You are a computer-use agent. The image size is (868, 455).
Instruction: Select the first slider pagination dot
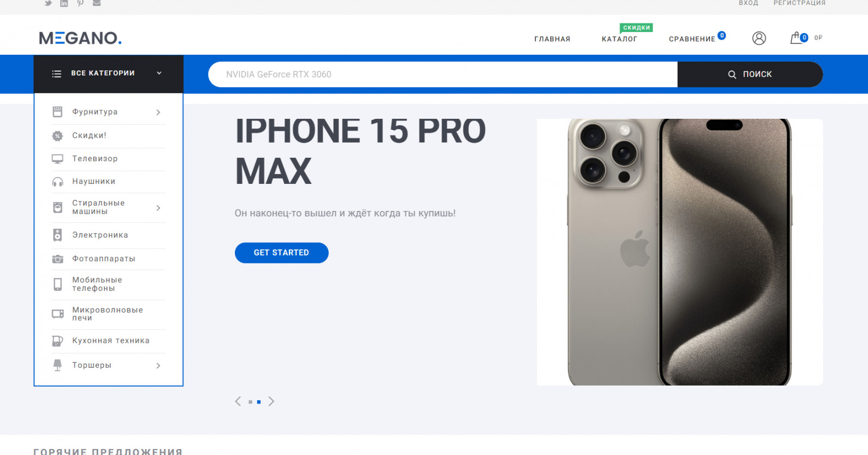(250, 402)
